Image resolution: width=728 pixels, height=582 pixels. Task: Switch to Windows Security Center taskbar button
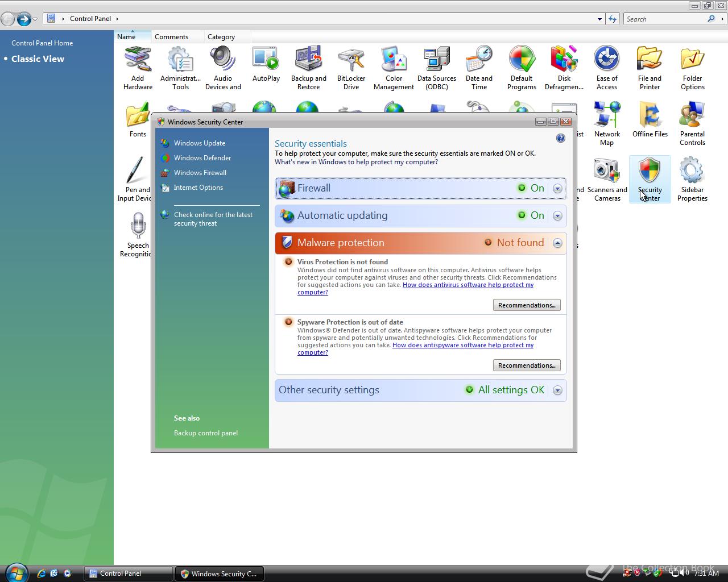click(x=220, y=573)
